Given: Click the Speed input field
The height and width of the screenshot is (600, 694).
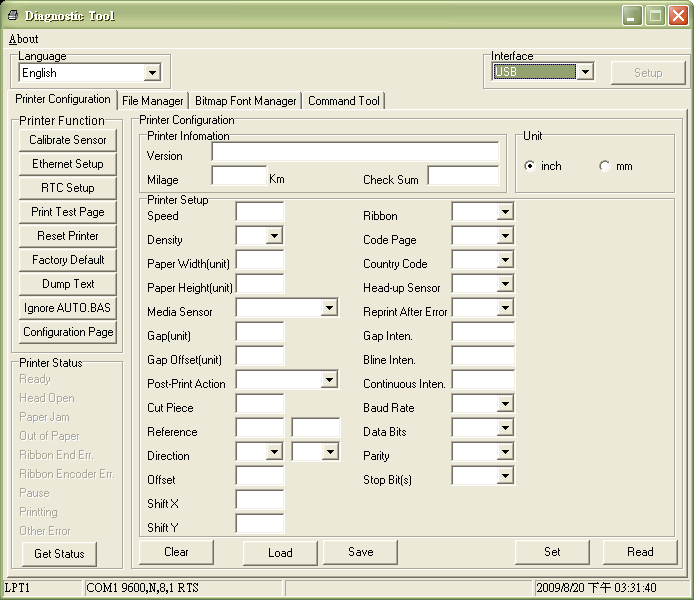Looking at the screenshot, I should pyautogui.click(x=260, y=212).
